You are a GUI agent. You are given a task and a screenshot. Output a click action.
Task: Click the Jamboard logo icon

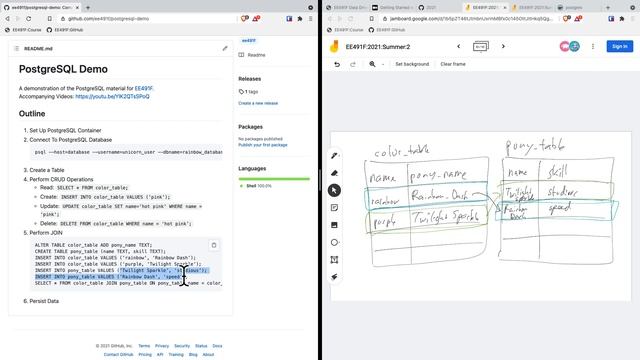[x=334, y=47]
